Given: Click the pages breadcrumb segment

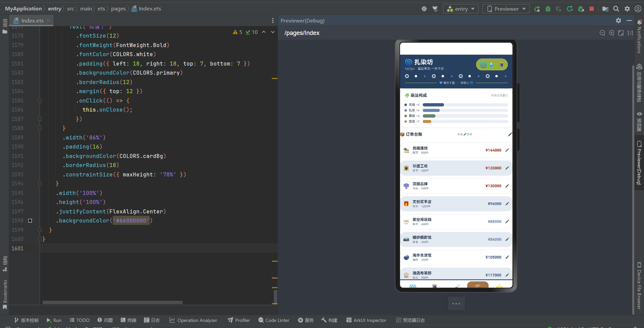Looking at the screenshot, I should click(x=118, y=9).
